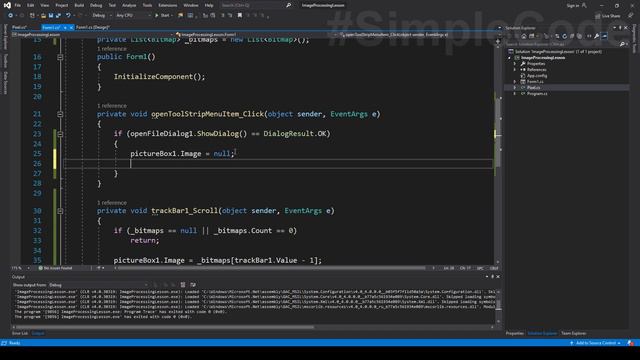Open the Test menu
The height and width of the screenshot is (360, 640).
(x=112, y=5)
